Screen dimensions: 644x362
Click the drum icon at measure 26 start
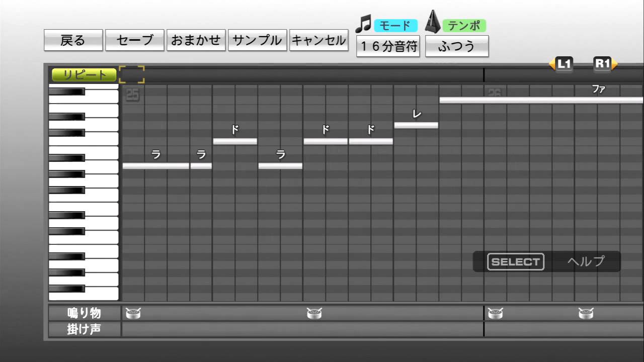[x=496, y=314]
